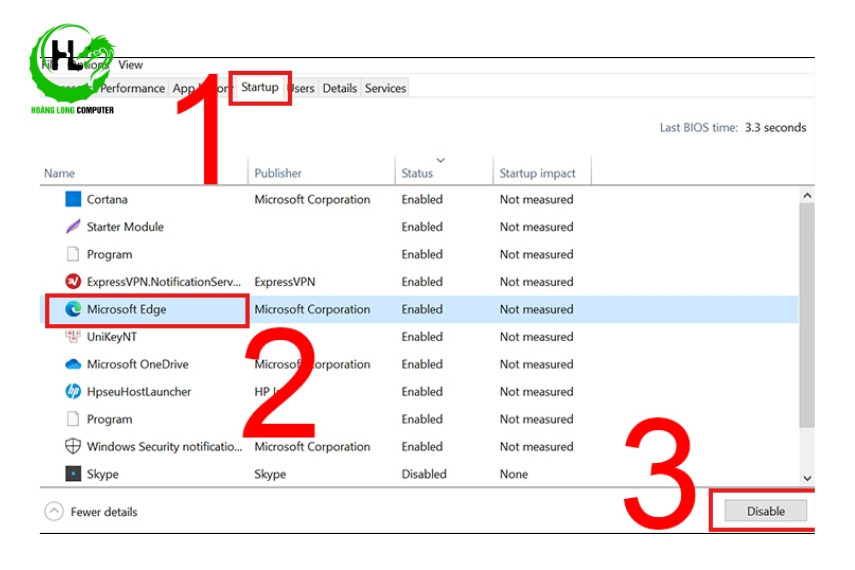This screenshot has width=855, height=570.
Task: Click the Cortana app icon
Action: (73, 199)
